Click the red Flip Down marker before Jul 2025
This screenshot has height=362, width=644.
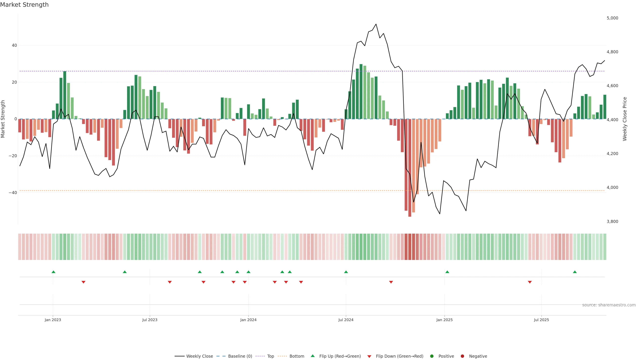tap(530, 282)
